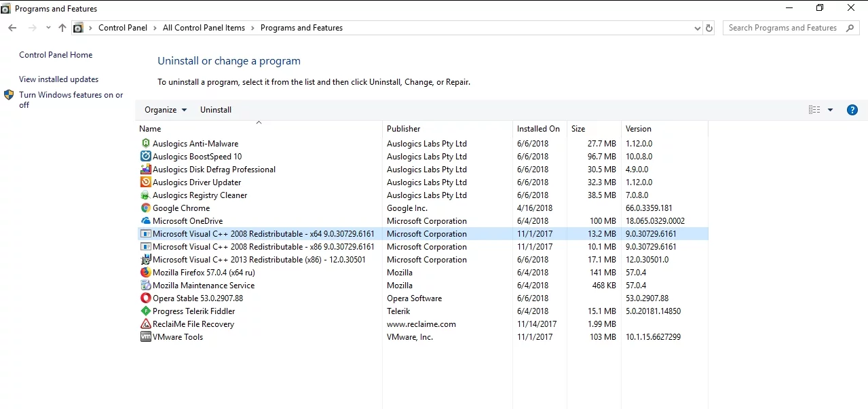
Task: Click the refresh button beside address bar
Action: coord(709,28)
